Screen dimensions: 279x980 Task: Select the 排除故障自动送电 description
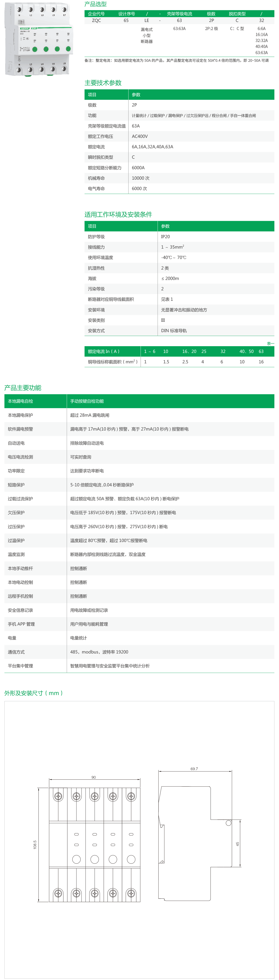pos(87,443)
